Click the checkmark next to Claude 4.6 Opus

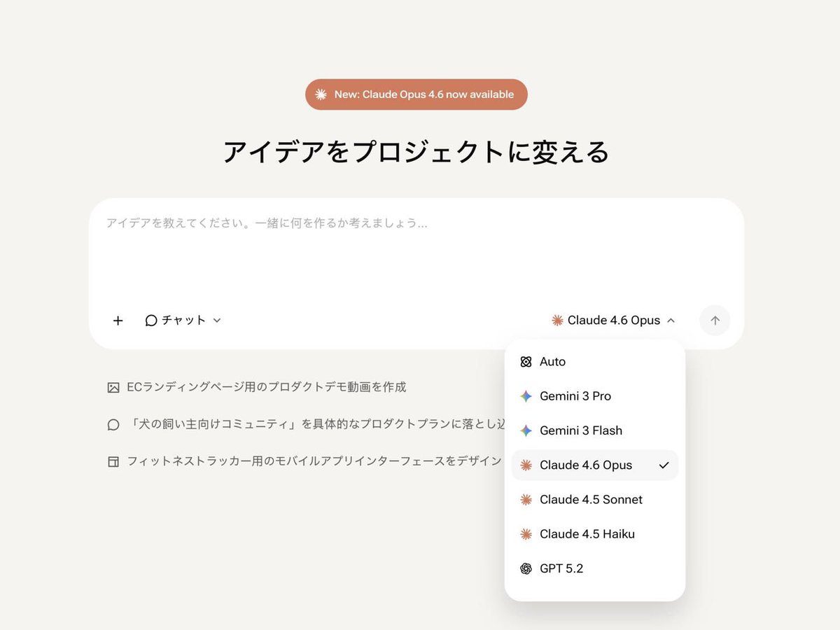pos(665,465)
